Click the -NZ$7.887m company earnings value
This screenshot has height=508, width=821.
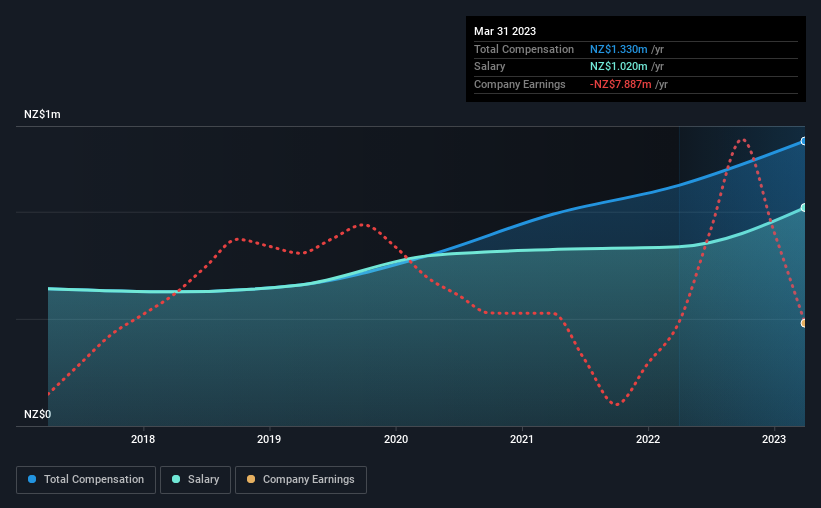(x=620, y=84)
